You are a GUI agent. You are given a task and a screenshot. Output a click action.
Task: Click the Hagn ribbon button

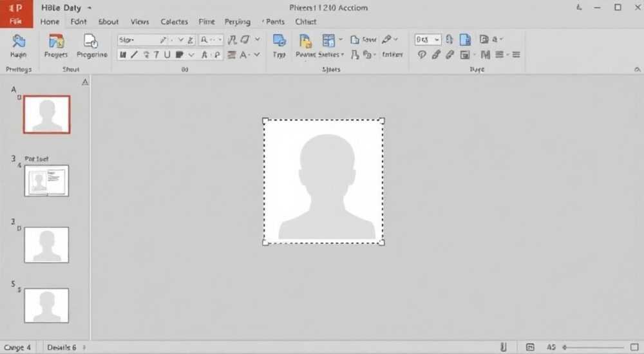tap(18, 46)
